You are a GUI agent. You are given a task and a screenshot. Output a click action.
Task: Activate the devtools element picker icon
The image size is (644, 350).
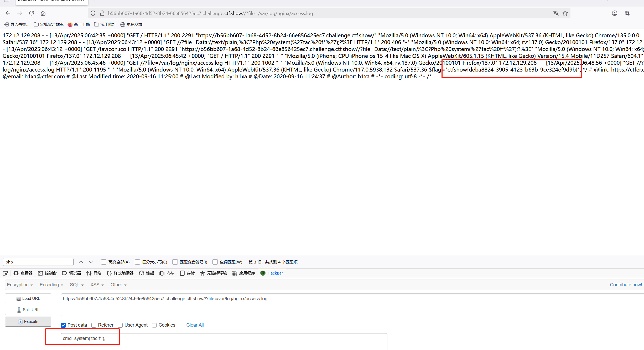tap(5, 273)
